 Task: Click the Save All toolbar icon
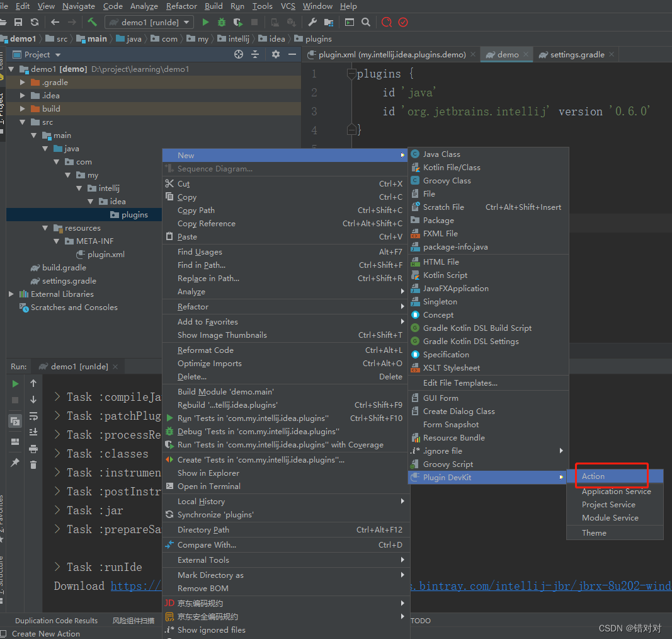click(18, 22)
